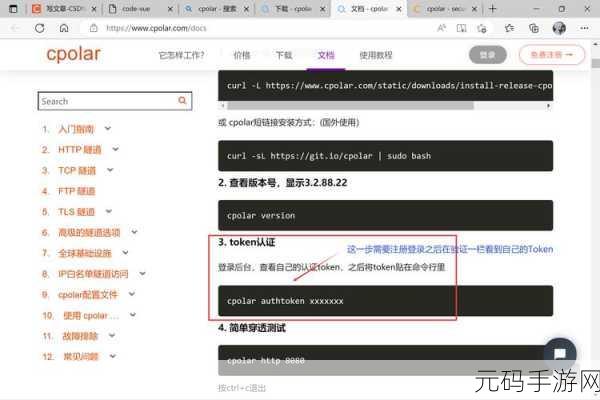Expand the cpolar config file chevron
The height and width of the screenshot is (400, 600).
coord(132,294)
